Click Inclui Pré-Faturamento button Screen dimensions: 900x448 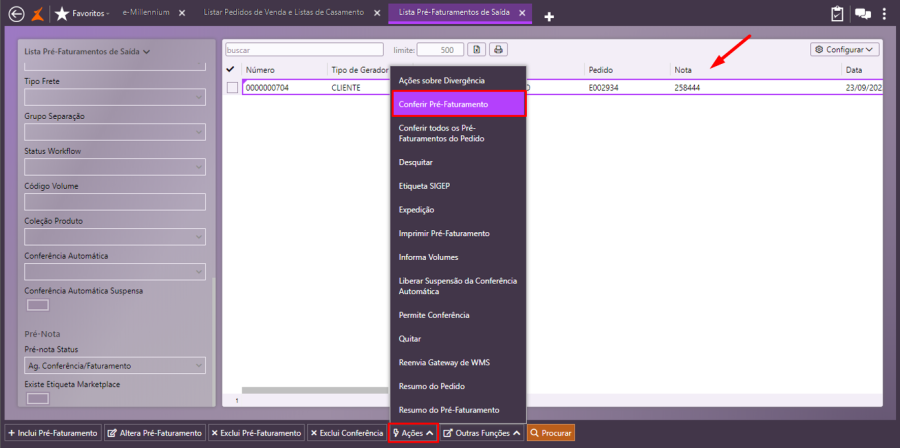[53, 433]
